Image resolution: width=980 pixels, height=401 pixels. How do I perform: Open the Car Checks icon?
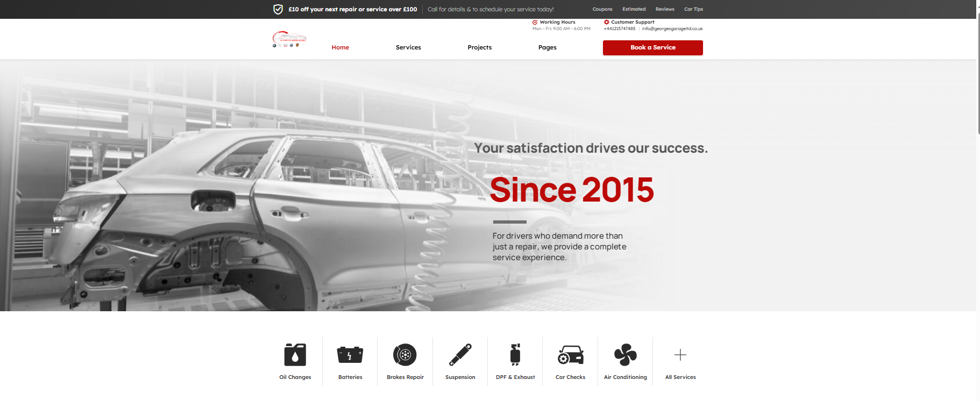570,355
